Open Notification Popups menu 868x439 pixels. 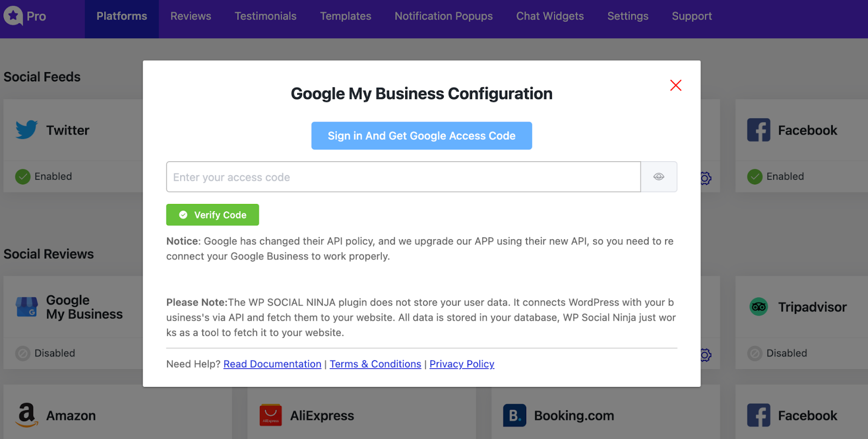point(444,16)
